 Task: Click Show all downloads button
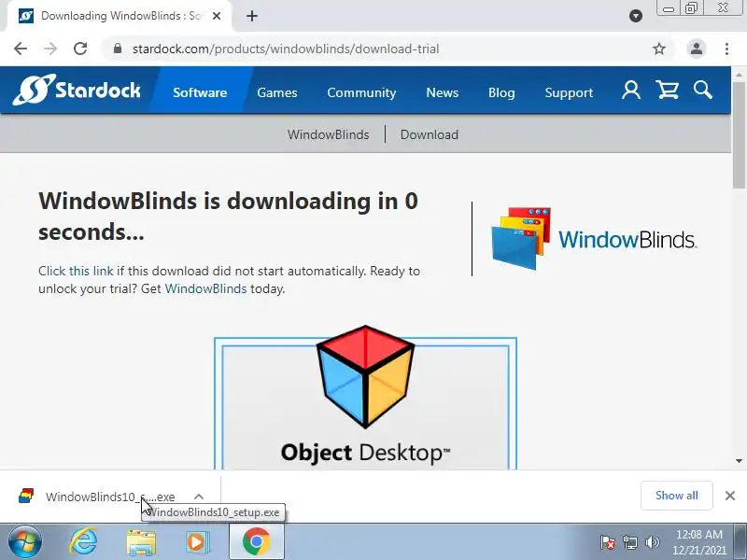coord(676,496)
